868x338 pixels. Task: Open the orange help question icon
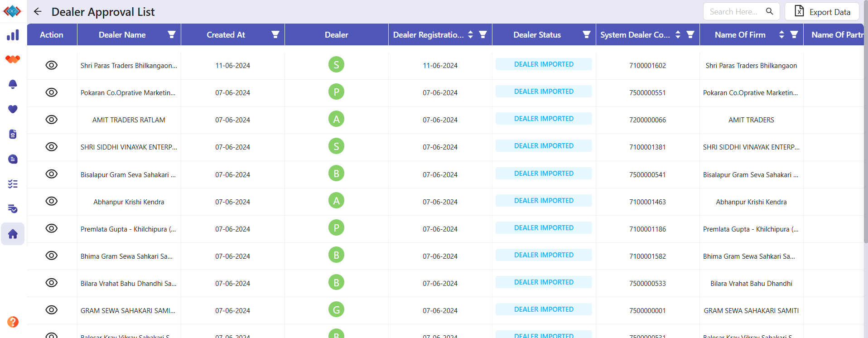(13, 322)
